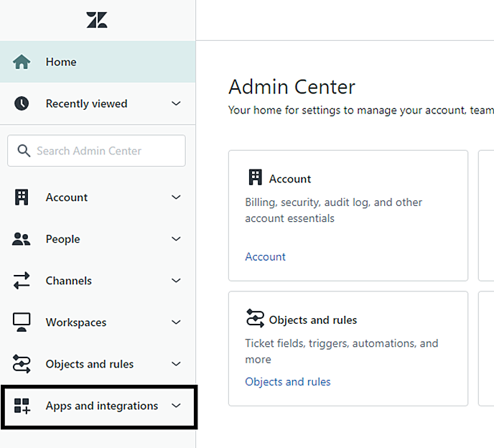Click the Zendesk logo at top
The height and width of the screenshot is (448, 494).
pos(97,20)
